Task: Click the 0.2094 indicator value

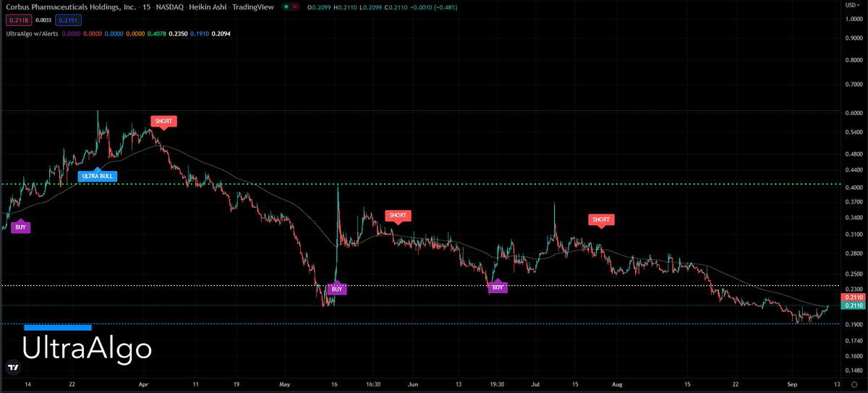Action: pos(221,33)
